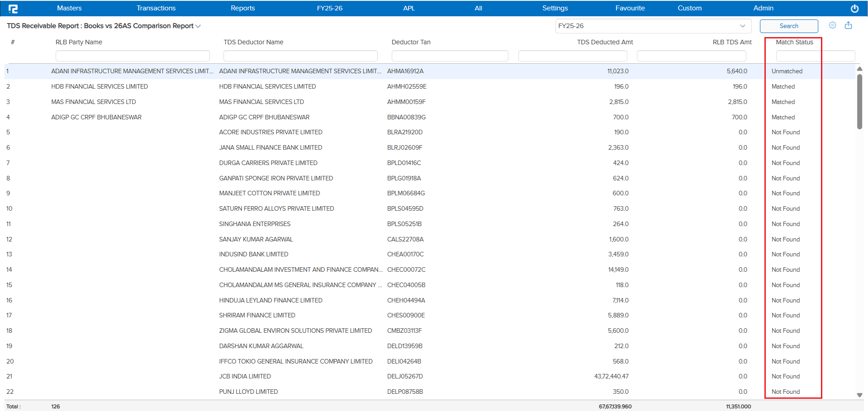Focus the Match Status filter box

point(816,56)
